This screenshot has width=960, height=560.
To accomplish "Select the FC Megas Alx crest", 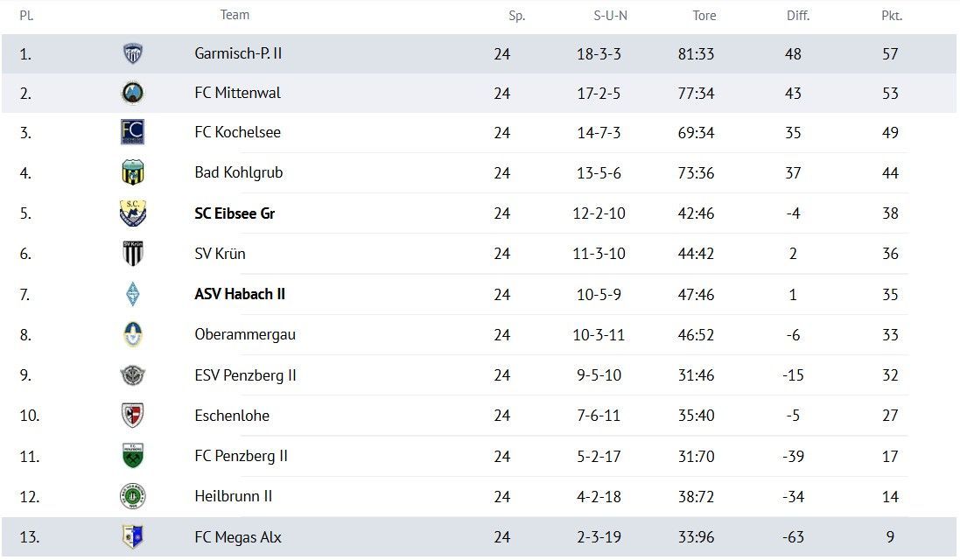I will coord(133,536).
